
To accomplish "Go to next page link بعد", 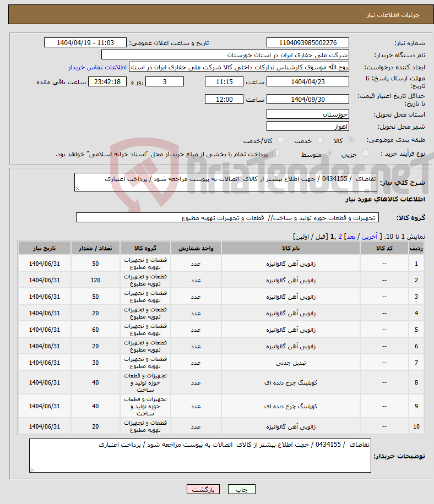I will [x=350, y=237].
